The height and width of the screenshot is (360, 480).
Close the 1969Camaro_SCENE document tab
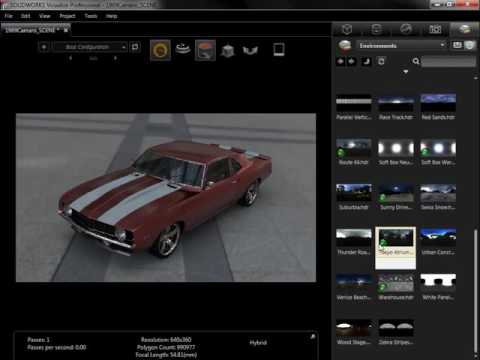(66, 30)
